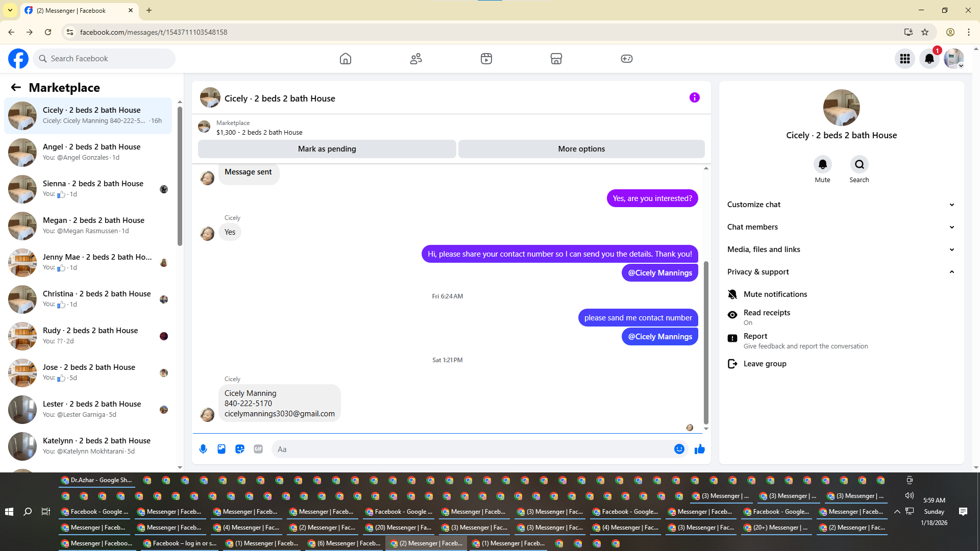Image resolution: width=980 pixels, height=551 pixels.
Task: Attach a photo using image icon
Action: [222, 449]
